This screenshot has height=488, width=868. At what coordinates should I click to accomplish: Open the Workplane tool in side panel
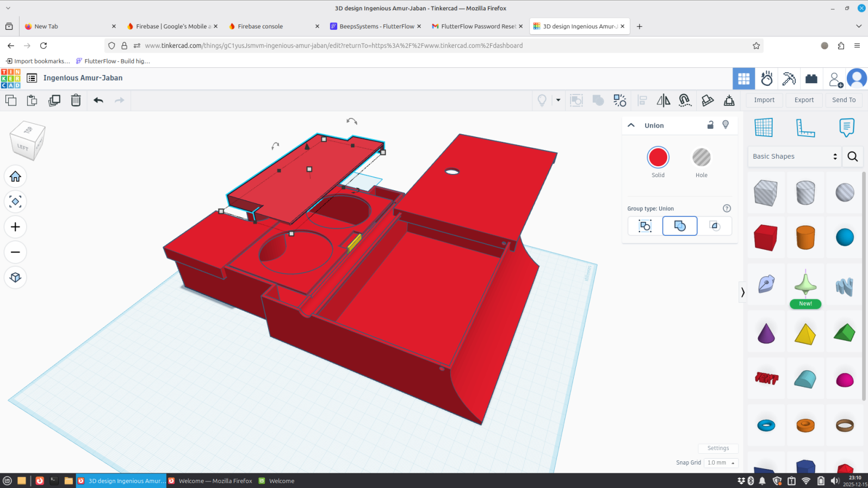click(x=764, y=128)
